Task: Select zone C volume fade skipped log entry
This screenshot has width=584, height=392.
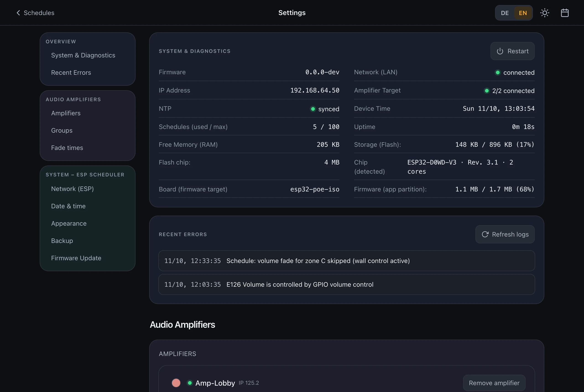Action: 347,261
